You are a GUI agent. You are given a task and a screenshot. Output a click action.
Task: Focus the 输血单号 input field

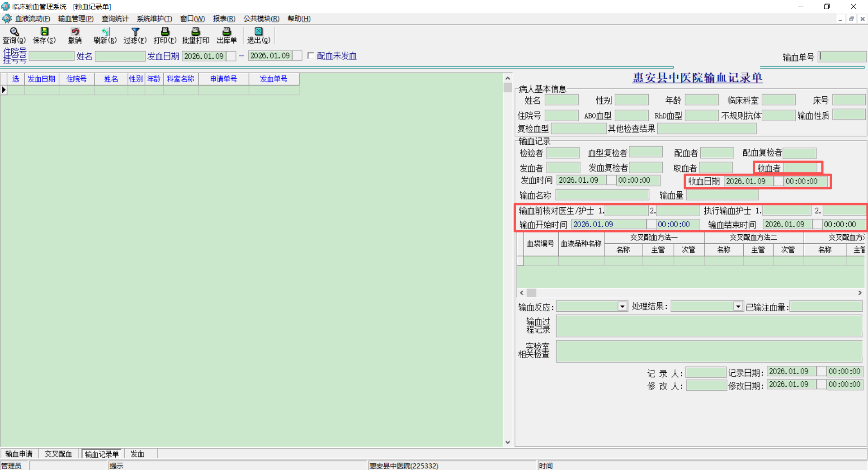842,57
